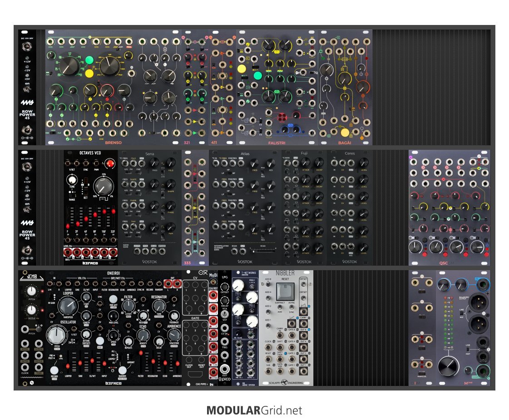The image size is (509, 420).
Task: Click the yellow round button on Brenso
Action: click(89, 74)
